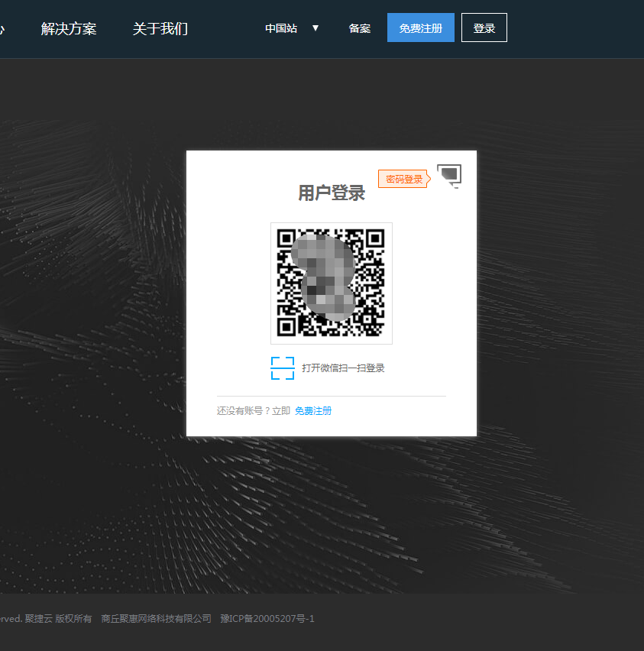Click the blue scan-frame icon
The height and width of the screenshot is (651, 644).
[x=282, y=368]
